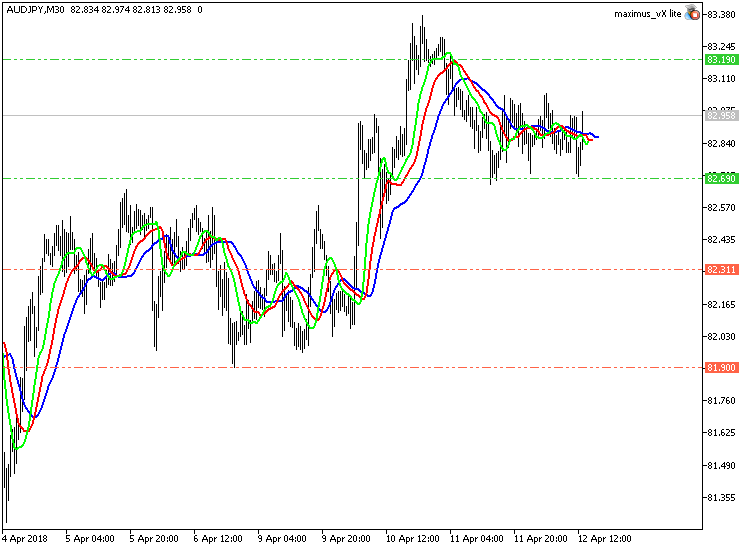The image size is (750, 550).
Task: Select the red 82.311 price level tag
Action: (721, 270)
